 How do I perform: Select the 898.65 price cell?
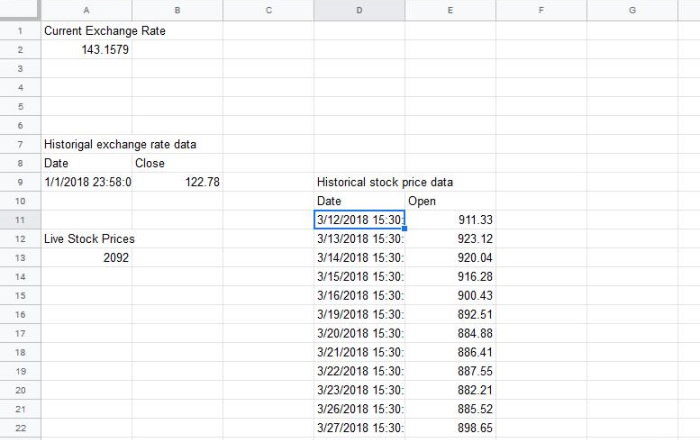(450, 427)
